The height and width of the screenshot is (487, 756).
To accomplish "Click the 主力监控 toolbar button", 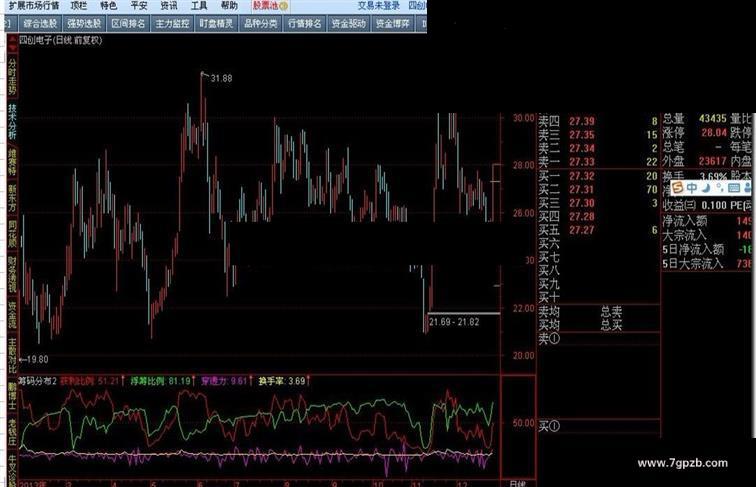I will click(172, 23).
